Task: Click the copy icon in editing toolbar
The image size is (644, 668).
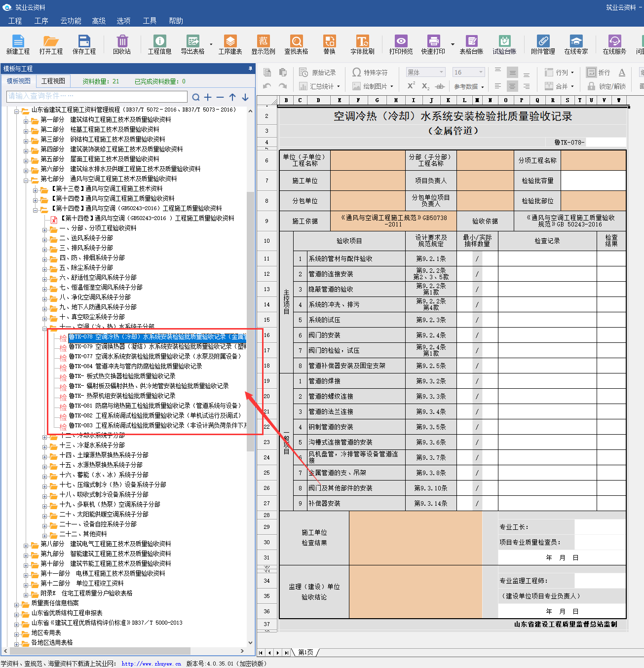Action: pyautogui.click(x=267, y=73)
